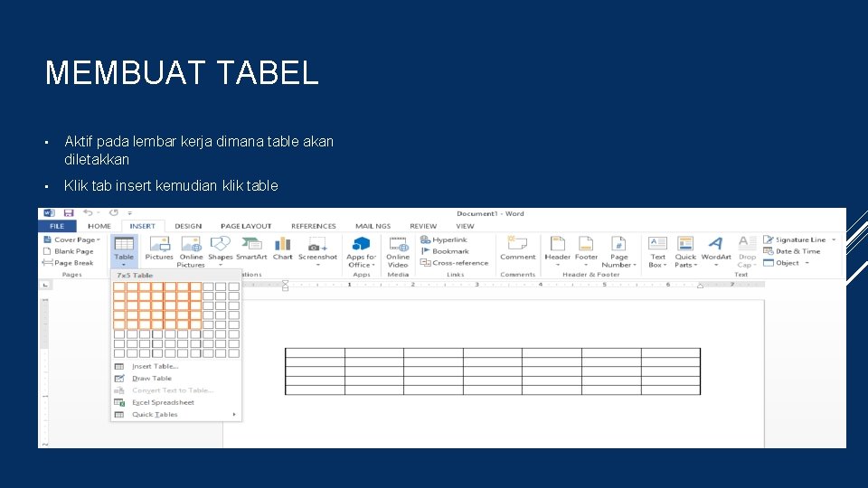Open the Screenshot tool
Screen dimensions: 868x488
click(317, 252)
